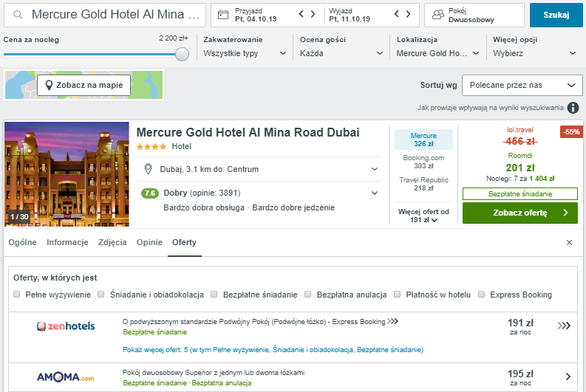Click crossed-out lol.travel 456 zł price
The image size is (586, 392).
coord(519,142)
